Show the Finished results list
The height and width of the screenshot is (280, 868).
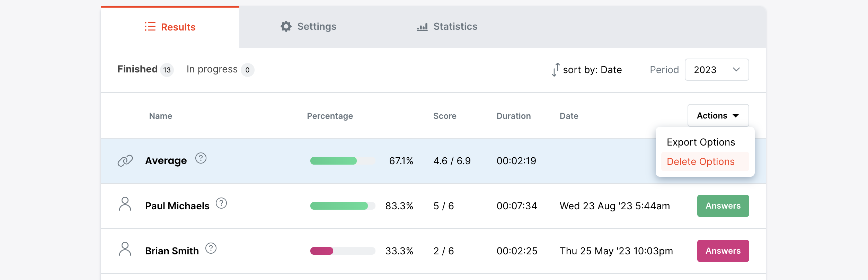point(138,69)
